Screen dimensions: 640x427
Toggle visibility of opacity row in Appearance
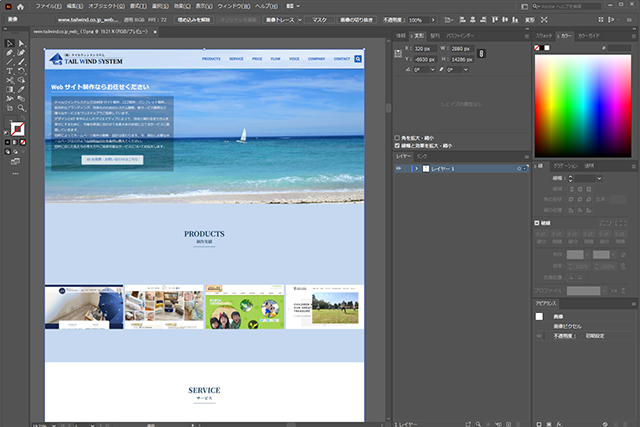pos(539,336)
